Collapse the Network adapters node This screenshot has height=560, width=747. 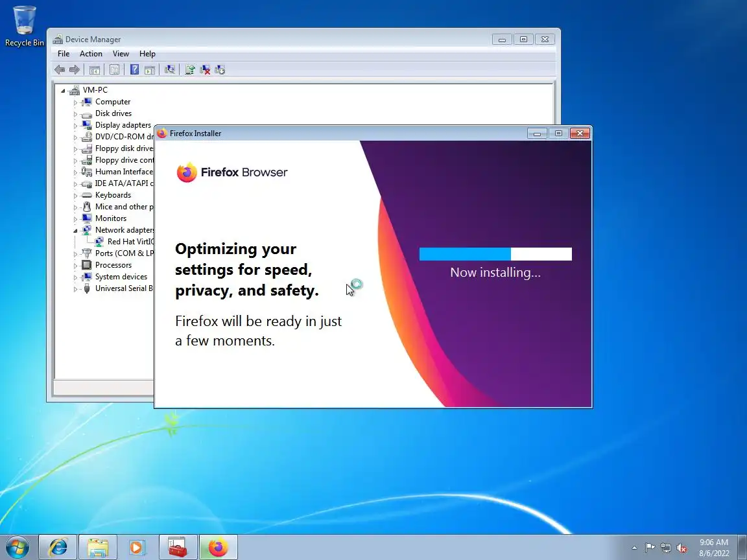click(75, 231)
